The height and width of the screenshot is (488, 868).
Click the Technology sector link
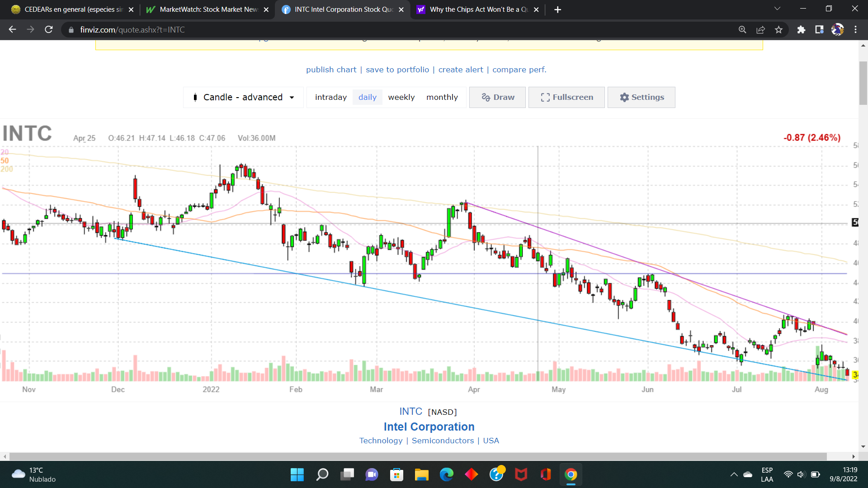point(381,441)
